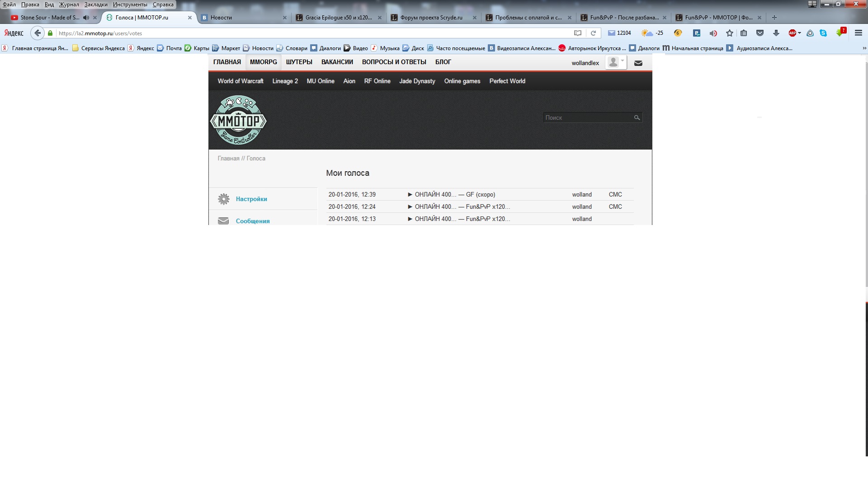This screenshot has height=488, width=868.
Task: Open the Настройки sidebar link
Action: pyautogui.click(x=251, y=199)
